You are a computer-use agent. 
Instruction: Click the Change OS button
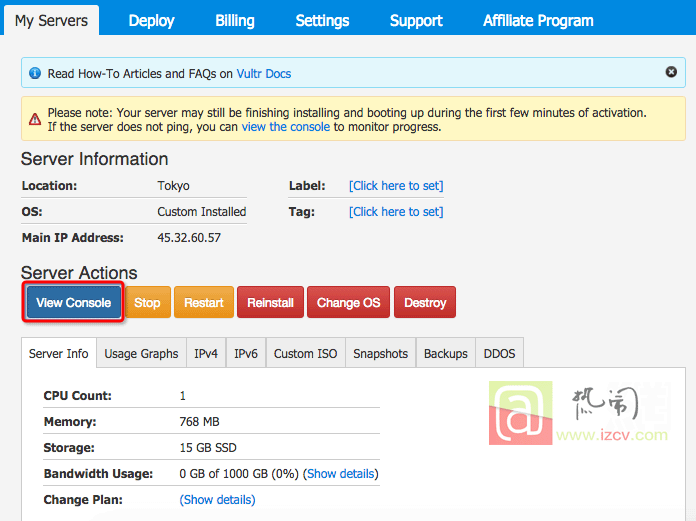coord(348,302)
